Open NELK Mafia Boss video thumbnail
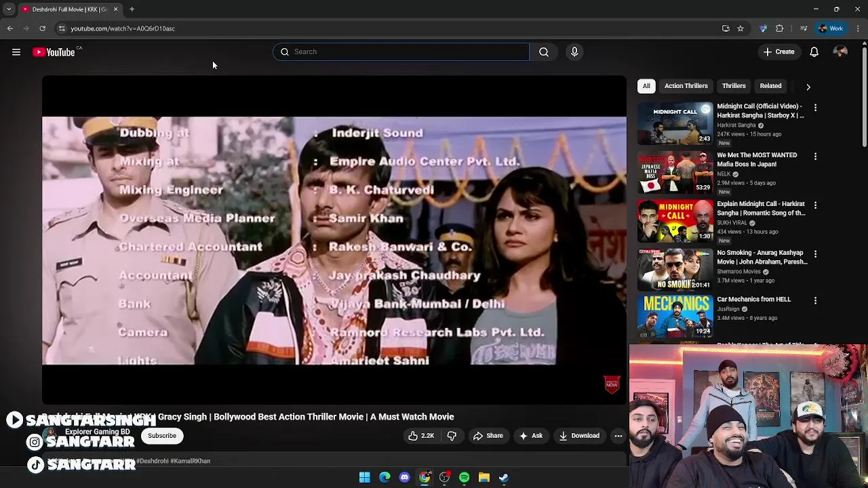Screen dimensions: 868x488 click(675, 172)
